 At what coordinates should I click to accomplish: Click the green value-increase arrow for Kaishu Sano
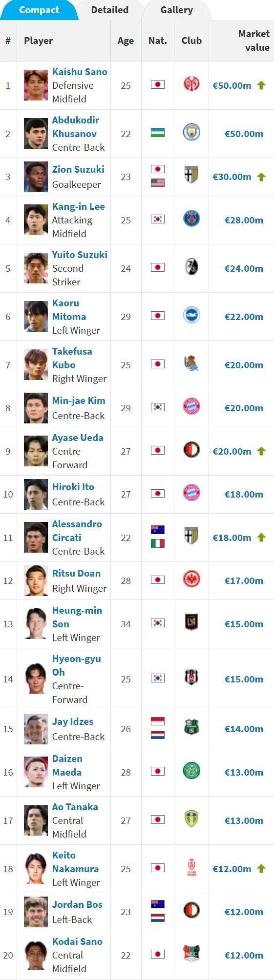261,85
